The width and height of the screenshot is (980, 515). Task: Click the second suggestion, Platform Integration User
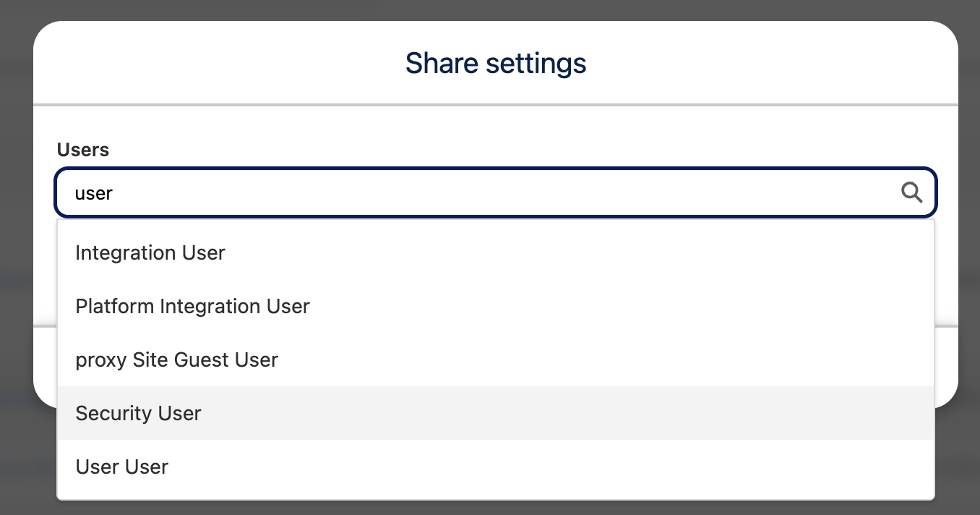tap(192, 307)
